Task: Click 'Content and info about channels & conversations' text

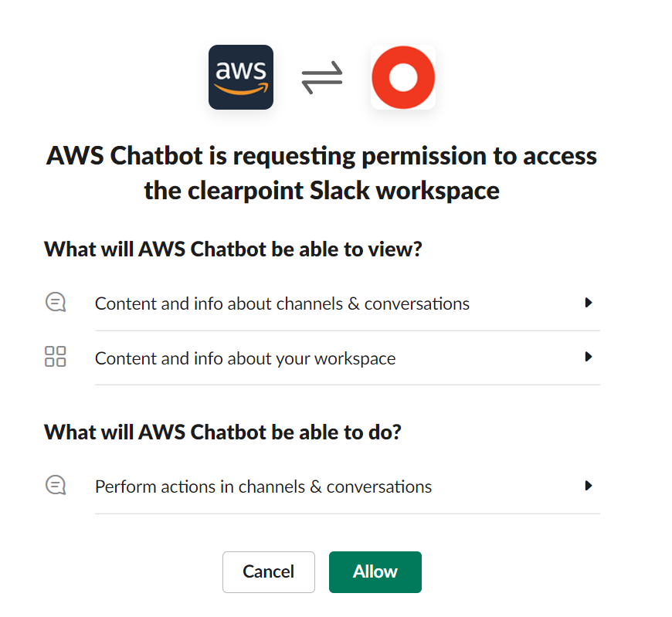Action: click(x=282, y=303)
